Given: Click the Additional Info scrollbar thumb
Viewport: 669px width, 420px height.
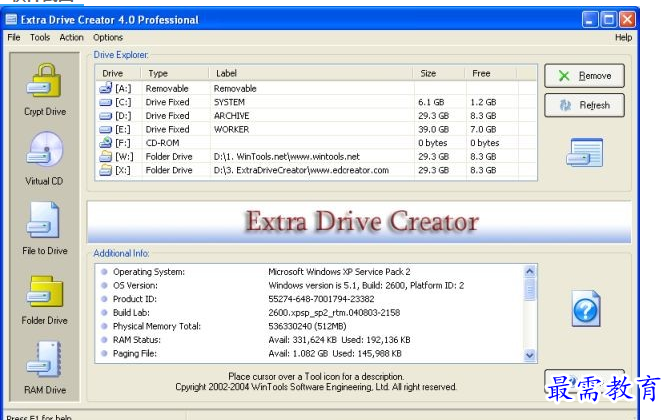Looking at the screenshot, I should [x=529, y=289].
